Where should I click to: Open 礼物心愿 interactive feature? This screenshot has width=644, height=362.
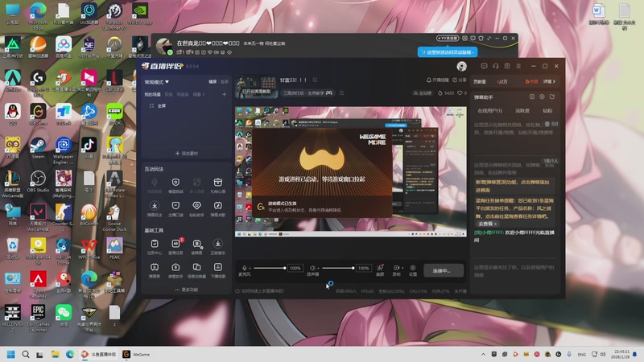tap(217, 185)
